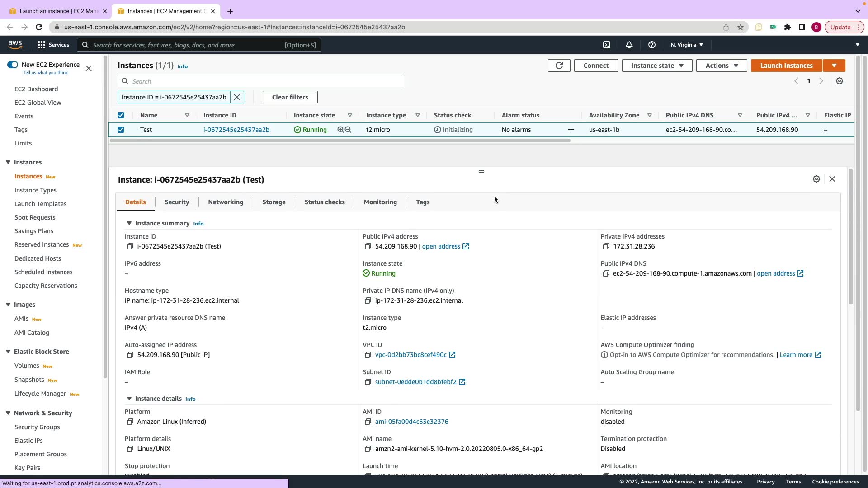Copy the private IPv4 address 172.31.28.236
This screenshot has height=488, width=868.
click(x=606, y=246)
